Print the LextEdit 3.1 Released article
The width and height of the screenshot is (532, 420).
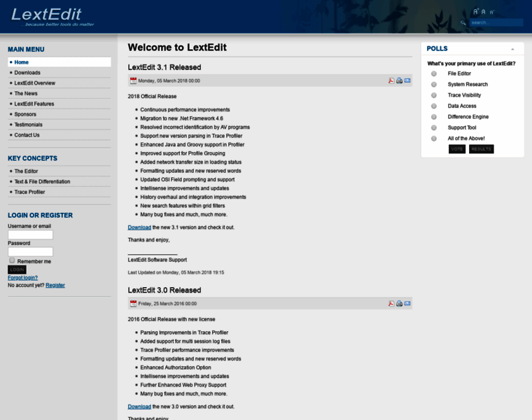399,80
